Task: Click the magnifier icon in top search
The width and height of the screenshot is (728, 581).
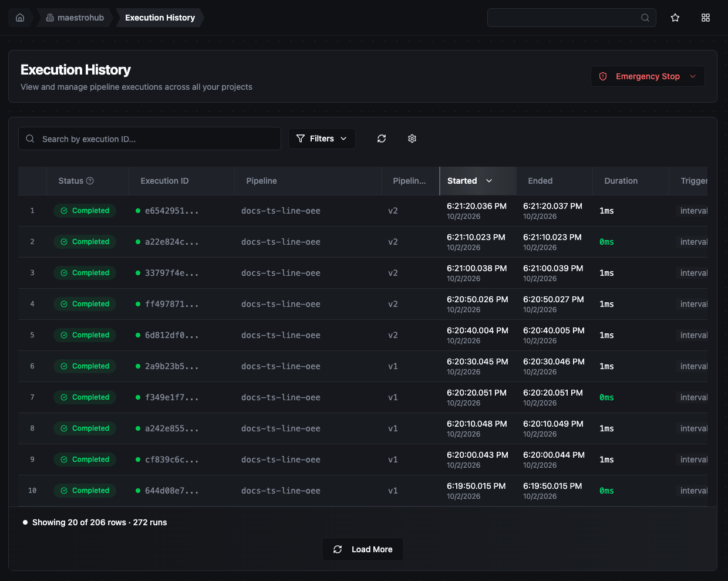Action: pos(645,18)
